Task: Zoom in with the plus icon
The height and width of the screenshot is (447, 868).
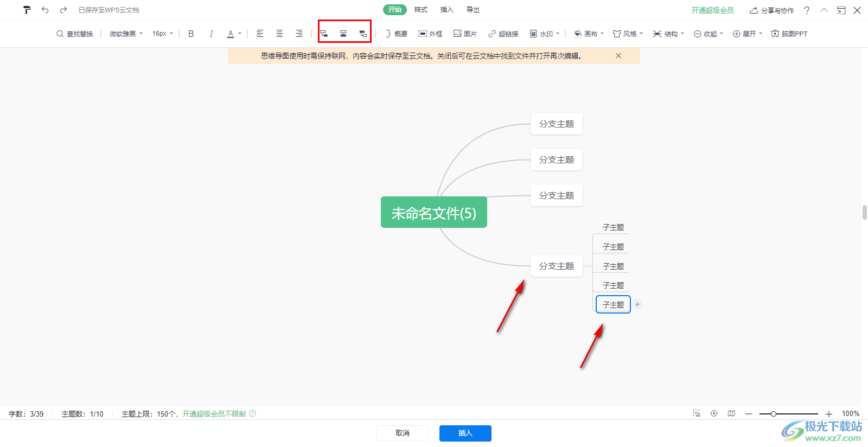Action: [x=829, y=414]
